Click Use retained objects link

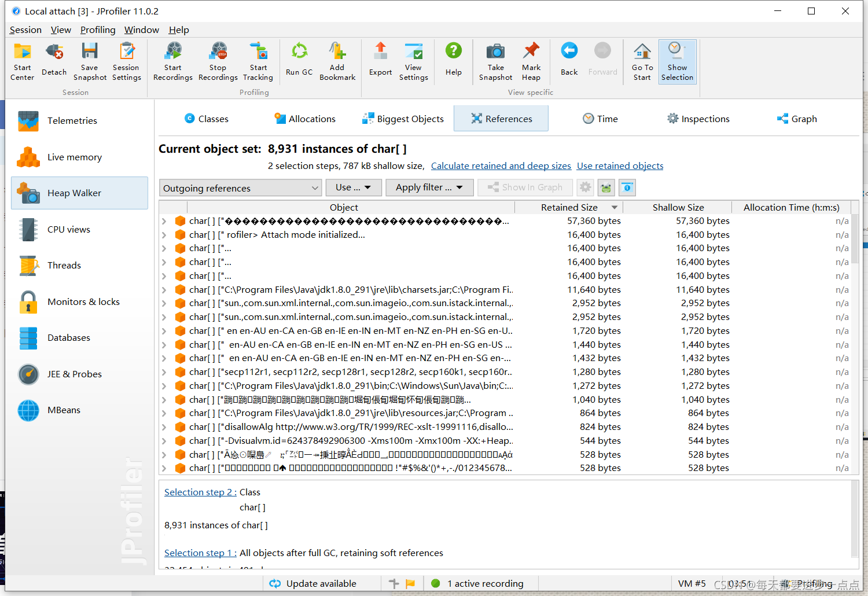tap(620, 166)
